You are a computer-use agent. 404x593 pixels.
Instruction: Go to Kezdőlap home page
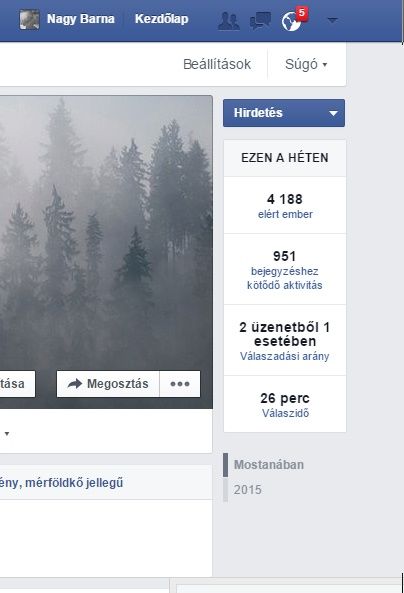pos(162,19)
